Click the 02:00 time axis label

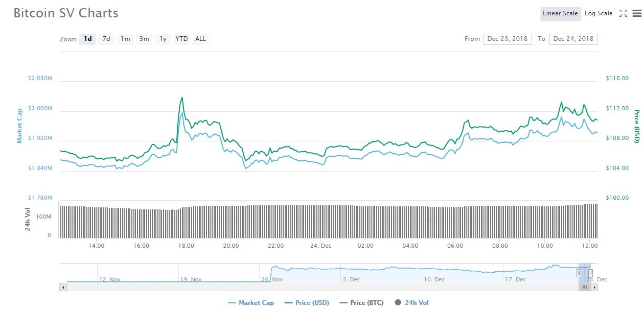(365, 246)
